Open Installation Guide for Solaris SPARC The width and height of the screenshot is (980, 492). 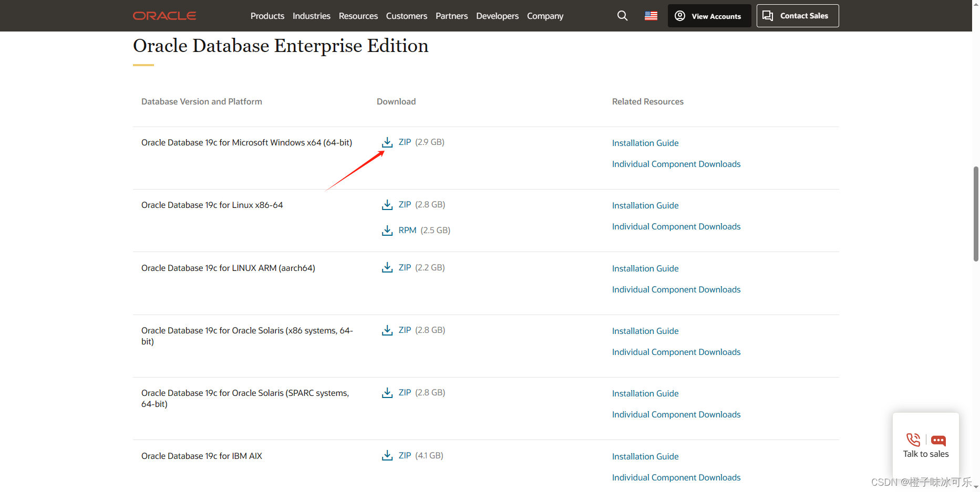pos(645,393)
